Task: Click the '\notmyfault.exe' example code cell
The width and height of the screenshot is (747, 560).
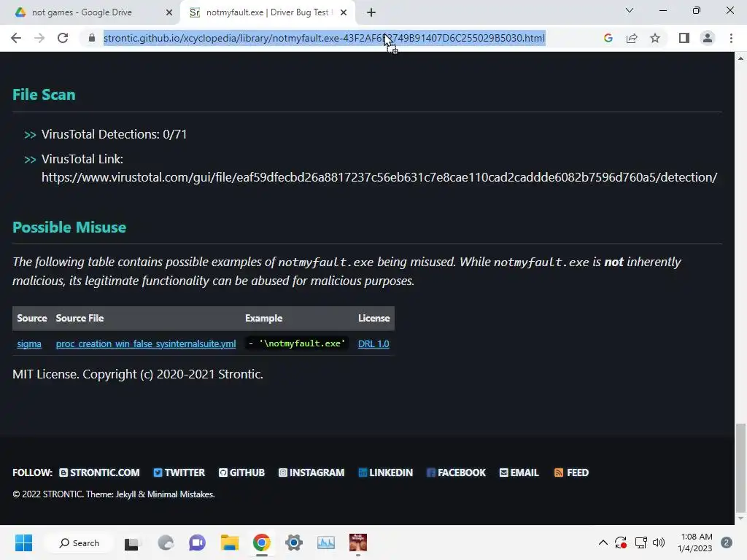Action: click(x=298, y=343)
